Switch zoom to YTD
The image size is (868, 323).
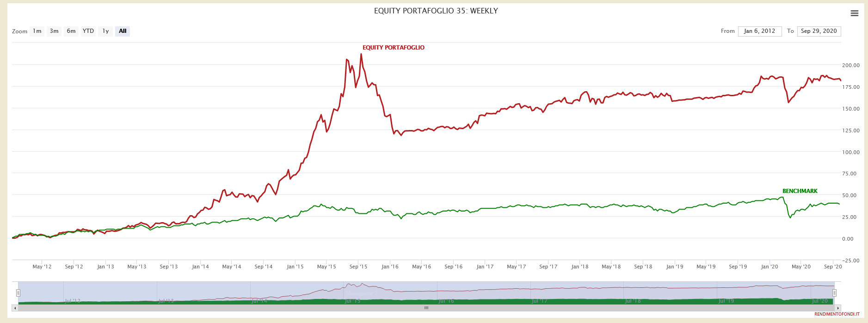pos(88,31)
